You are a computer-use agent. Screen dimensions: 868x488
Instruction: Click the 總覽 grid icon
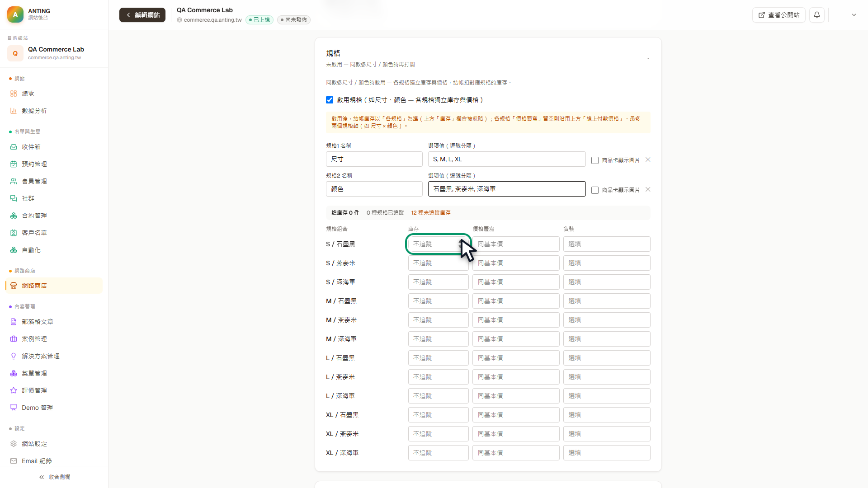(x=14, y=94)
